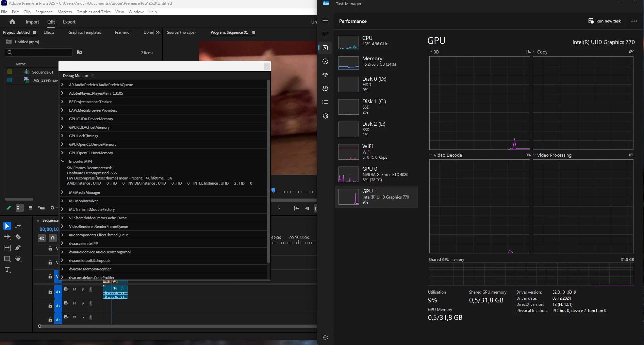Click Run new task button
644x345 pixels.
coord(605,21)
